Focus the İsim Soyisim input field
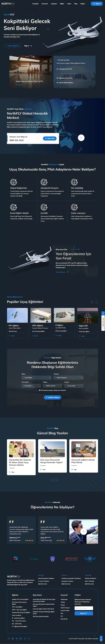Image resolution: width=105 pixels, height=644 pixels. click(31, 386)
